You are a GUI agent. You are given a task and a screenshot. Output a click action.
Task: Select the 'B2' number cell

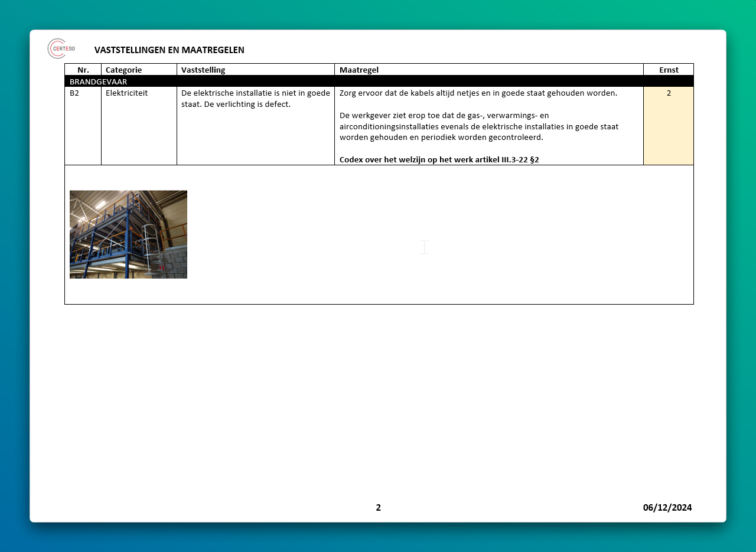click(74, 93)
